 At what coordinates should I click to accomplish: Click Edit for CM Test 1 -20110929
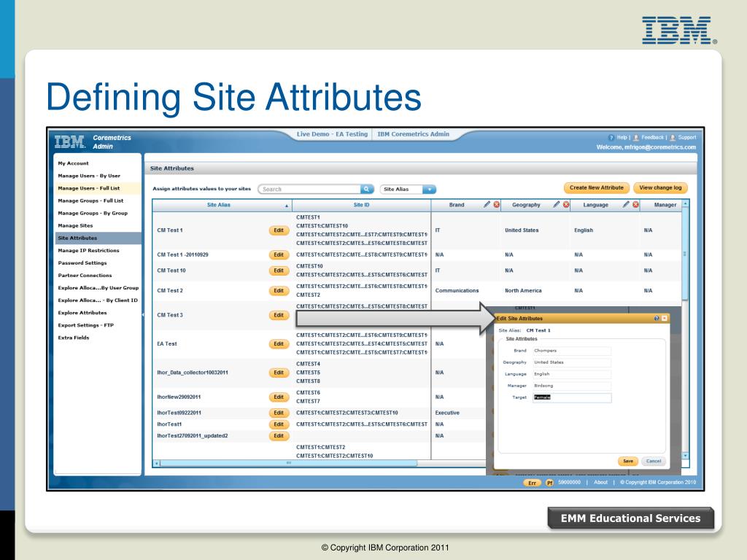tap(279, 254)
